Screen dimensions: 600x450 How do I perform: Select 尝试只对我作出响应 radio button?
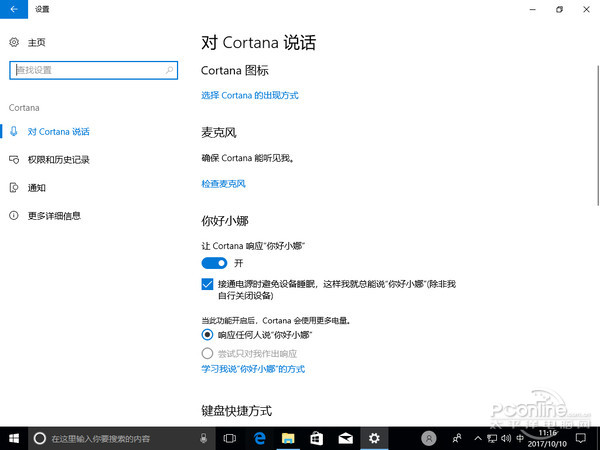207,353
